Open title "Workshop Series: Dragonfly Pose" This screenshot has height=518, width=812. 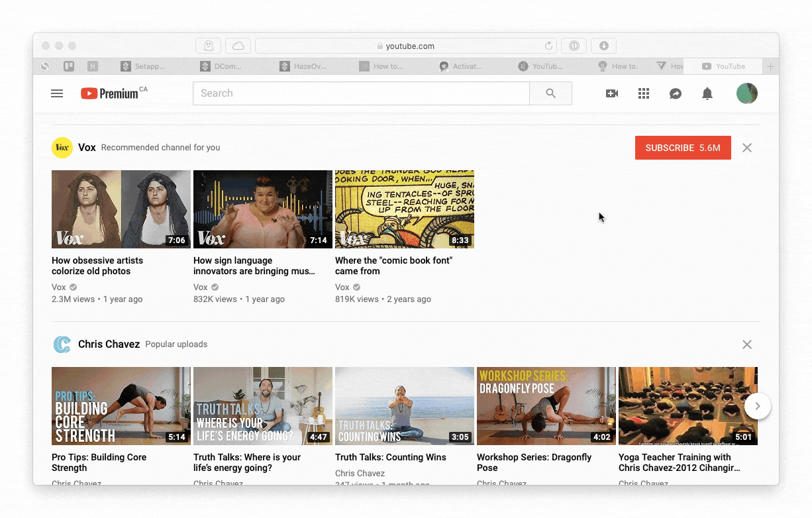pos(534,462)
